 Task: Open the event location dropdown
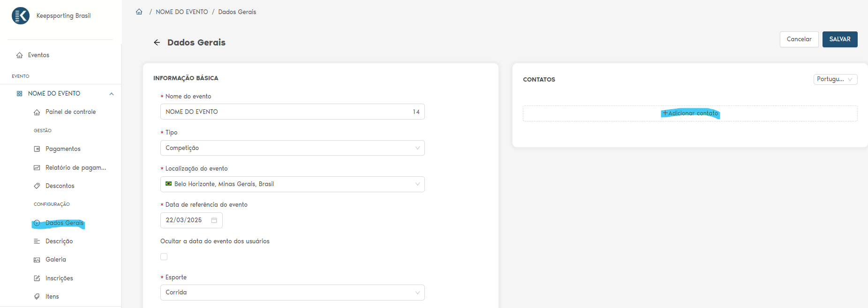tap(292, 184)
